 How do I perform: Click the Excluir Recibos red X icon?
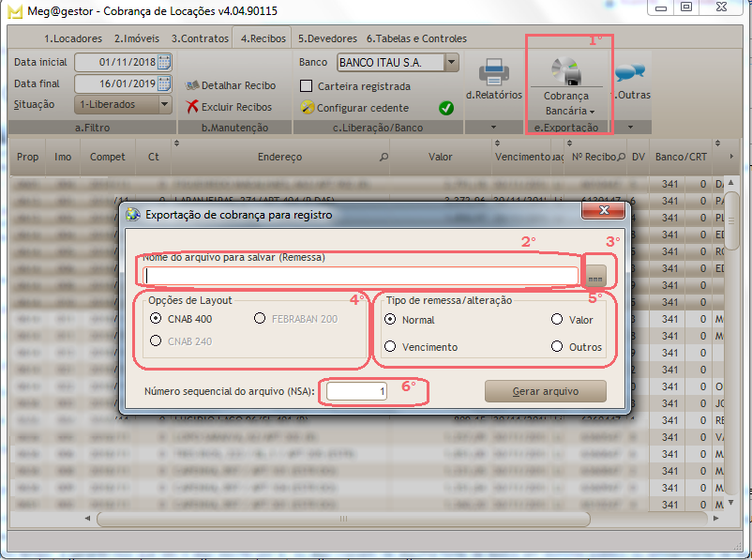coord(193,107)
